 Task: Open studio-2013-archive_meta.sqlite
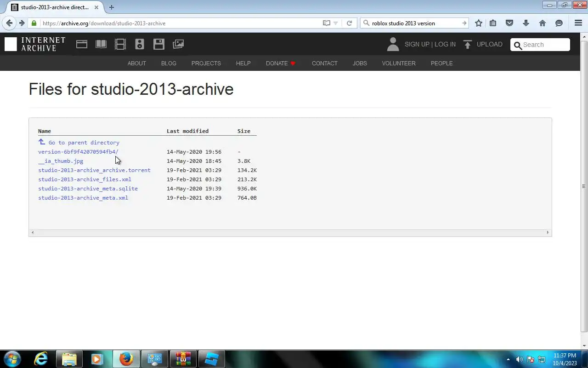pos(88,189)
